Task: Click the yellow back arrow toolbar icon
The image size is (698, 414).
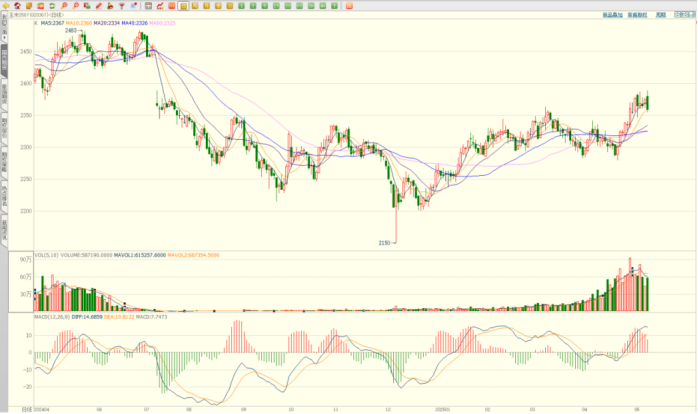Action: click(5, 5)
